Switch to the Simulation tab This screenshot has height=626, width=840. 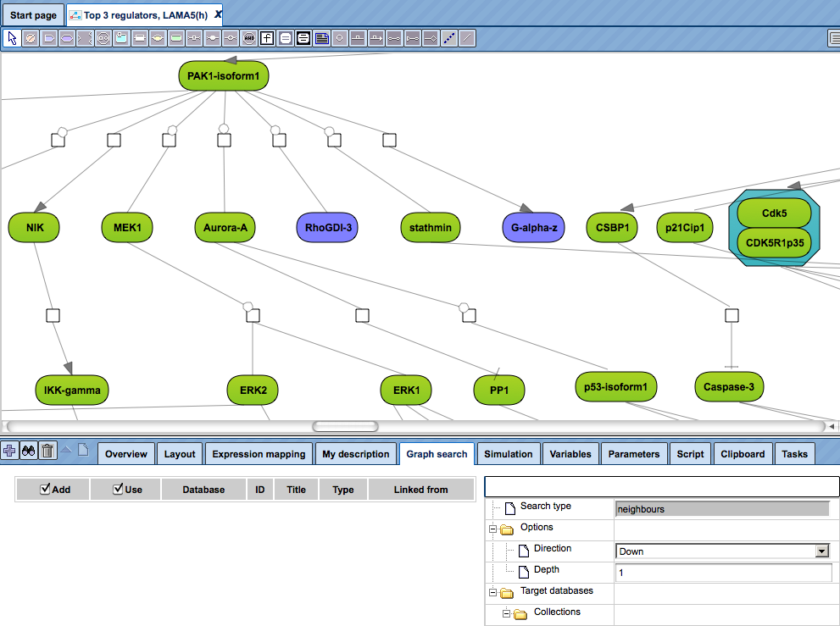pos(509,453)
